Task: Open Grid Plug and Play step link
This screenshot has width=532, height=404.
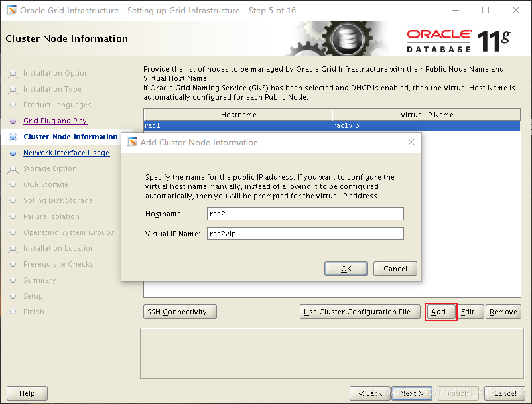Action: coord(55,121)
